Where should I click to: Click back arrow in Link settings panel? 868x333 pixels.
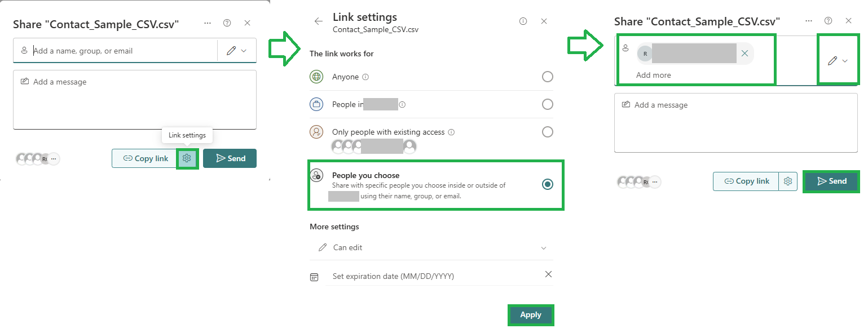coord(319,21)
